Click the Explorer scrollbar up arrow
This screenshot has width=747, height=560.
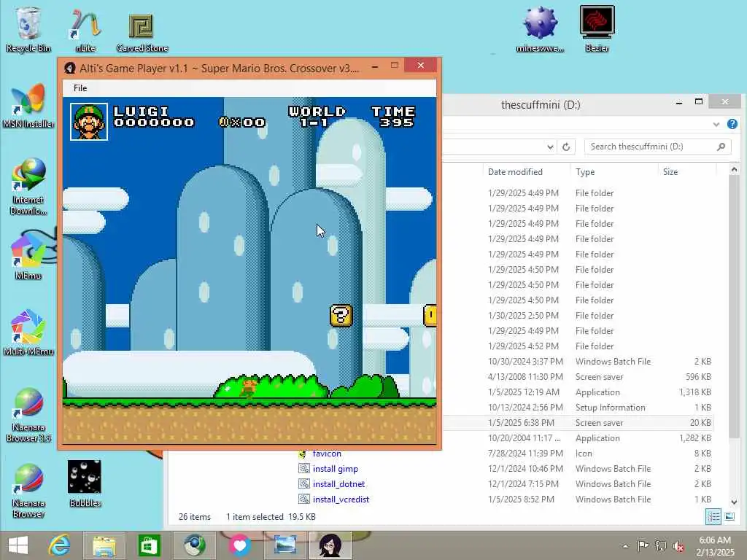click(734, 169)
